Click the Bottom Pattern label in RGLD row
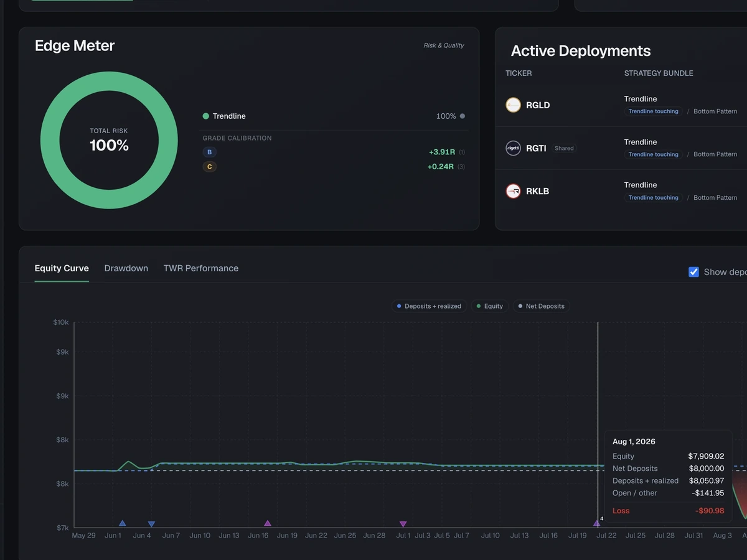The width and height of the screenshot is (747, 560). click(x=715, y=111)
